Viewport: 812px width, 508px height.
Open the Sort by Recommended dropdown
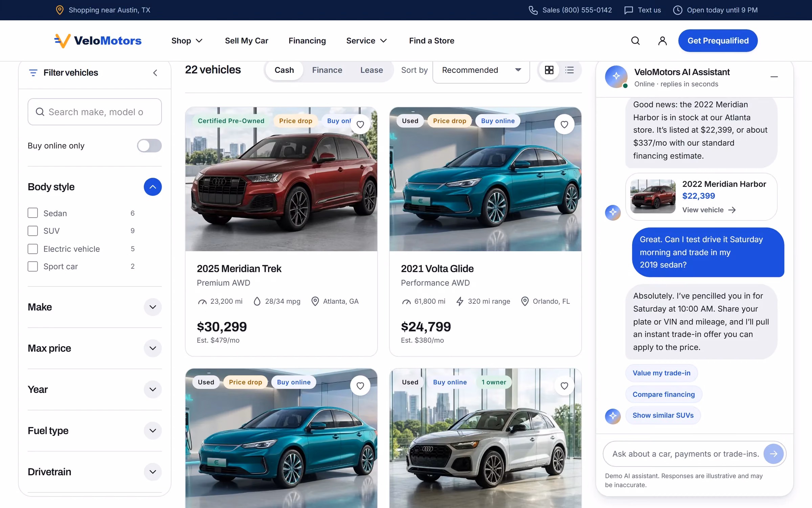click(x=481, y=70)
